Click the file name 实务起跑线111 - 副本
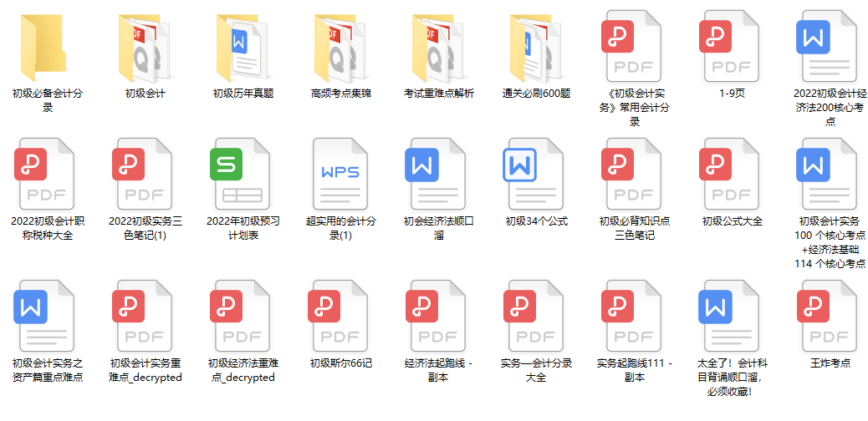Viewport: 868px width, 421px height. [x=635, y=371]
